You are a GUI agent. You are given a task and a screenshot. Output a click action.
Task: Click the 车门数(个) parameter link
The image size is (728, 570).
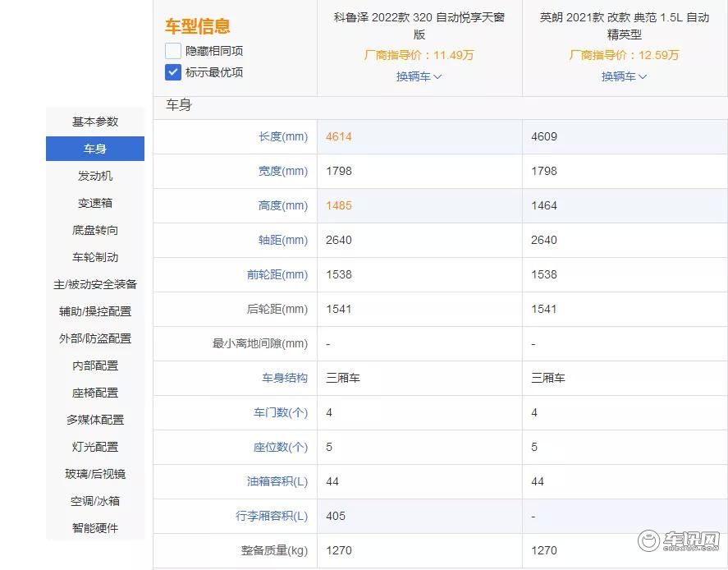281,412
